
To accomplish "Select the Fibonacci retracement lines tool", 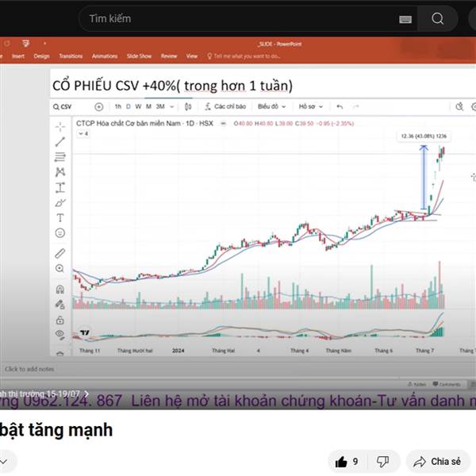I will click(60, 157).
